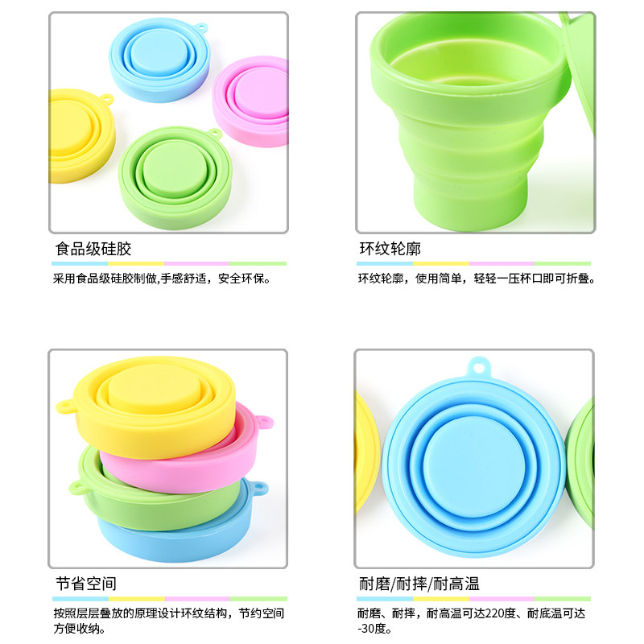
Task: Click the heading 环纹轮廓
Action: tap(390, 249)
